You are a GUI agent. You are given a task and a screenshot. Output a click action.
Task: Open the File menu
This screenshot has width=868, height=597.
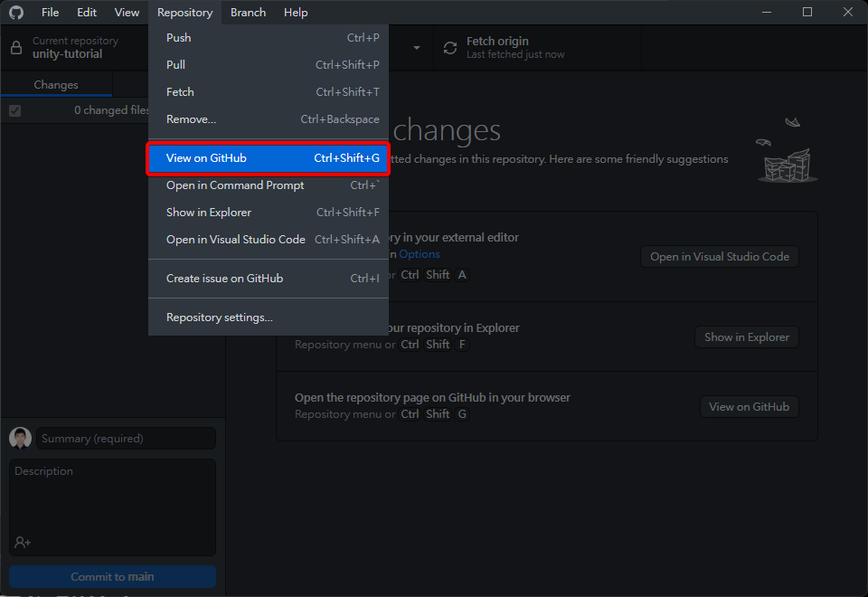pos(51,12)
